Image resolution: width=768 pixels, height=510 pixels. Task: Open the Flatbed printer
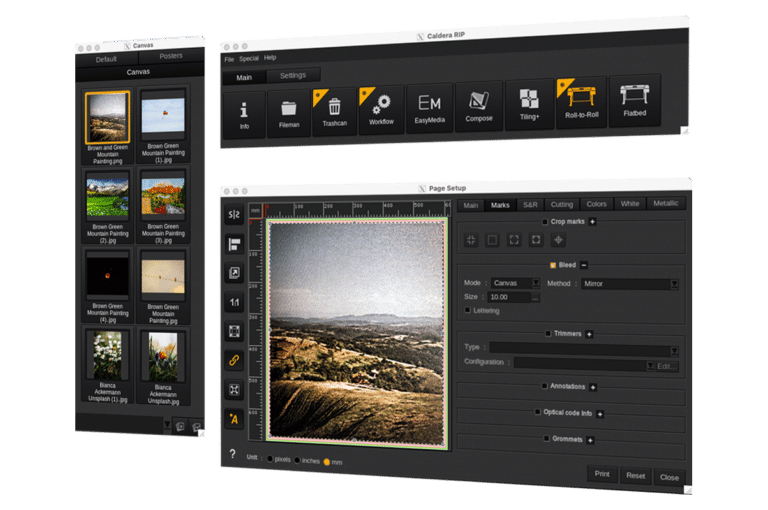point(634,98)
